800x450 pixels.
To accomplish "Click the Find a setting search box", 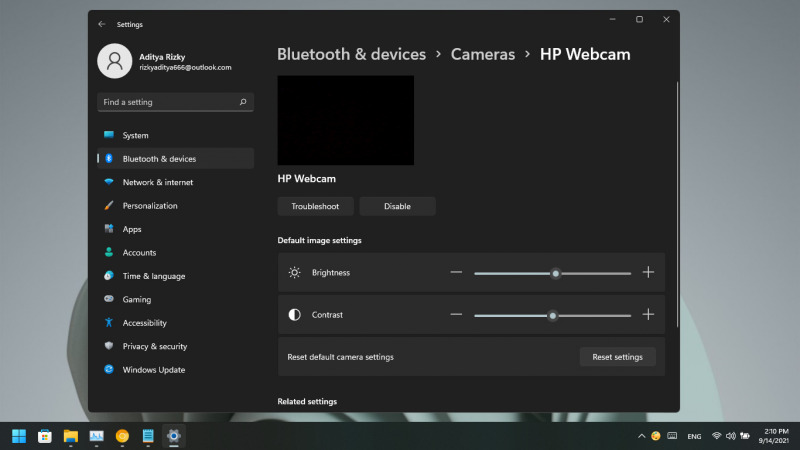I will 176,102.
